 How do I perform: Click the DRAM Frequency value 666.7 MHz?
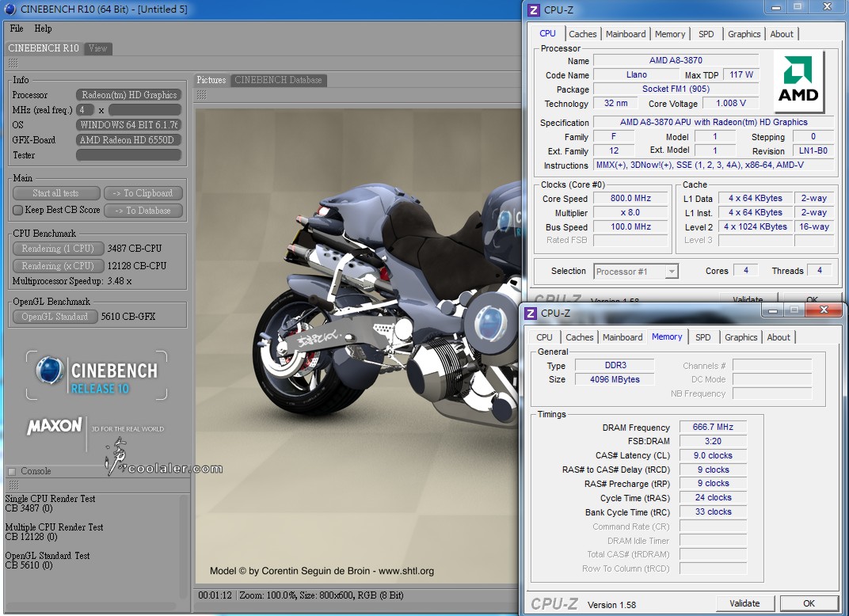coord(713,427)
